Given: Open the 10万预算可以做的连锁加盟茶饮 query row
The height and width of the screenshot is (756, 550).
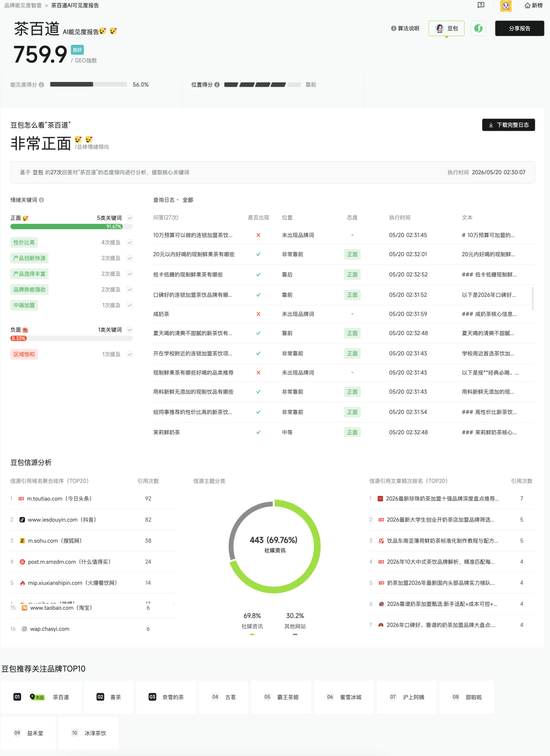Looking at the screenshot, I should point(344,235).
